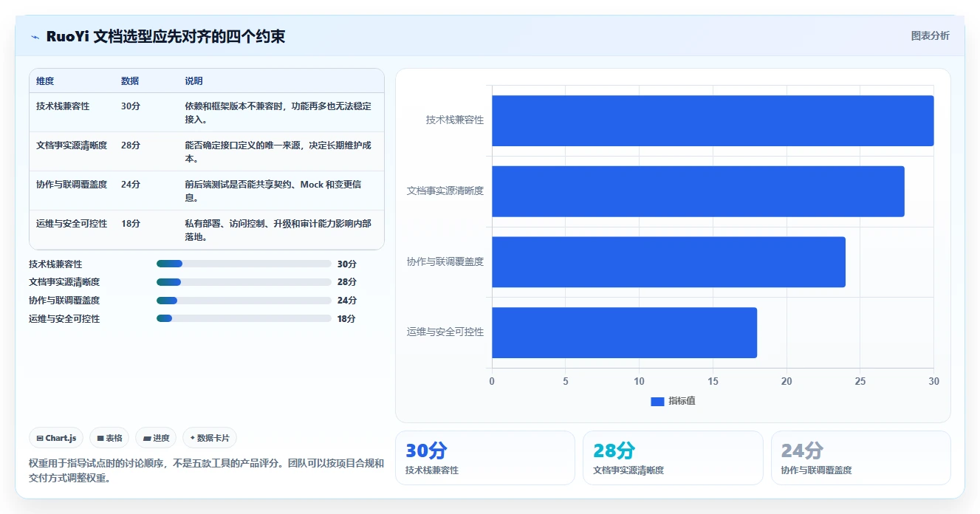Select the 进度 tag chip
Viewport: 980px width, 514px height.
click(x=156, y=438)
